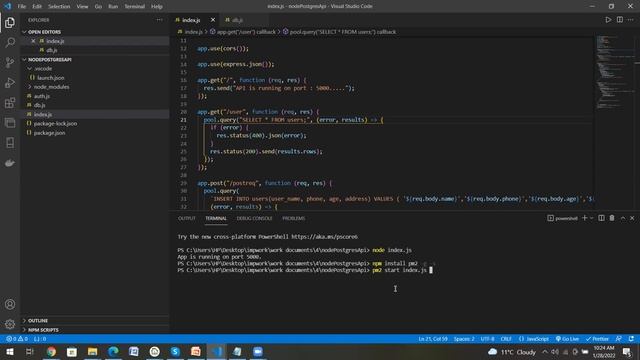Open the Manage gear icon
The width and height of the screenshot is (640, 360).
click(10, 324)
